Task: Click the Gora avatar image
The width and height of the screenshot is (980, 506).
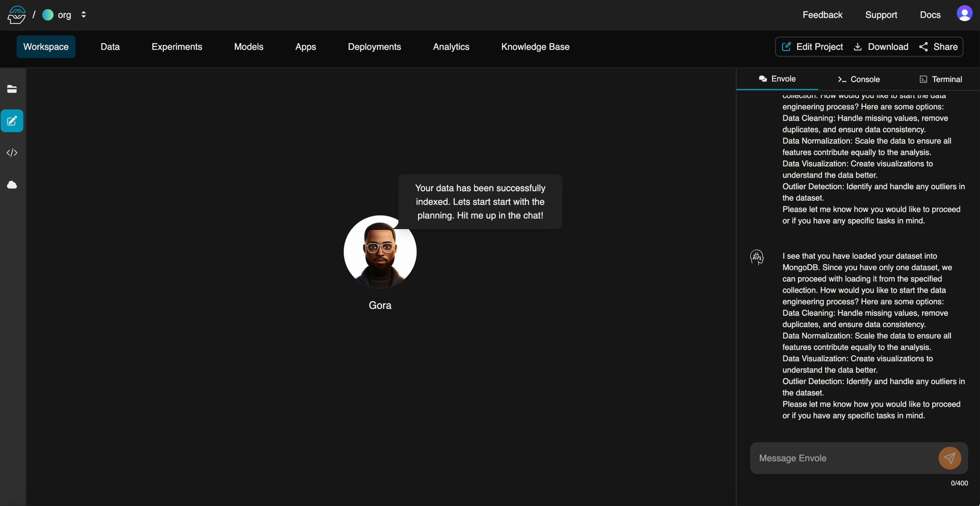Action: [380, 252]
